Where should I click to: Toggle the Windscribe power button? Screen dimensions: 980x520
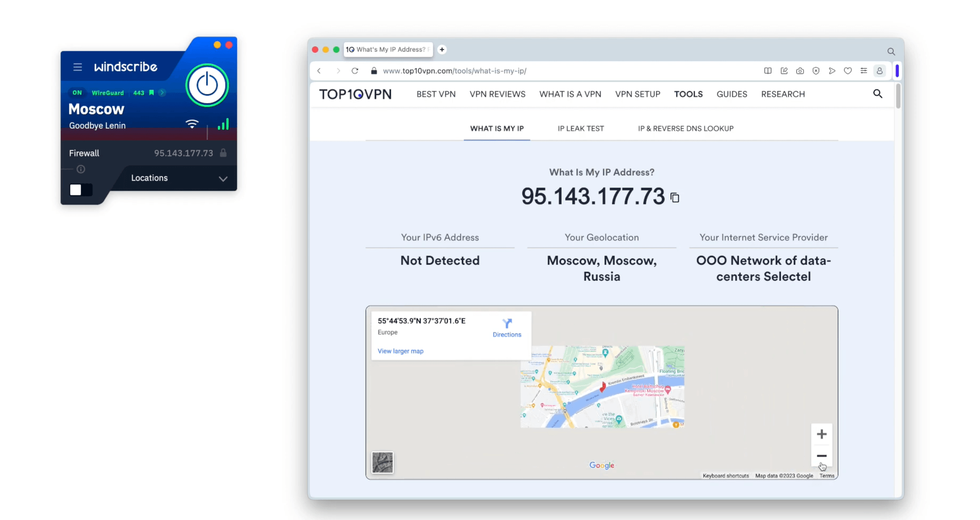click(207, 85)
